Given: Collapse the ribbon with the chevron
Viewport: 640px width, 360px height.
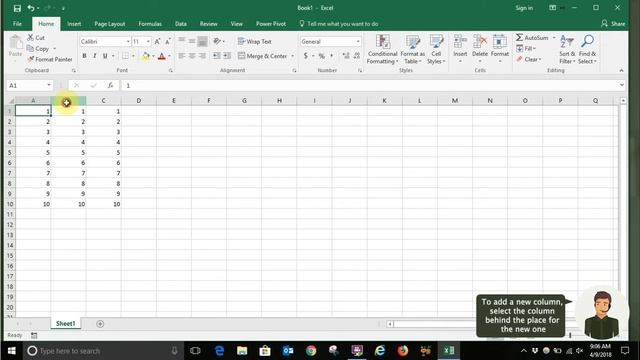Looking at the screenshot, I should tap(621, 71).
